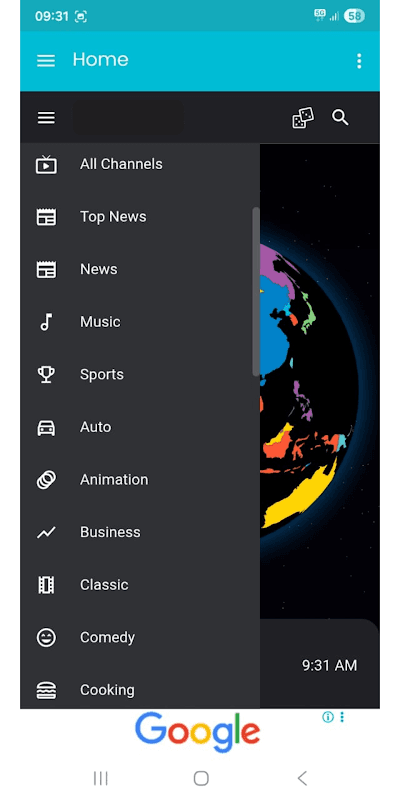Open Android recent apps button
The image size is (400, 800).
[x=101, y=779]
